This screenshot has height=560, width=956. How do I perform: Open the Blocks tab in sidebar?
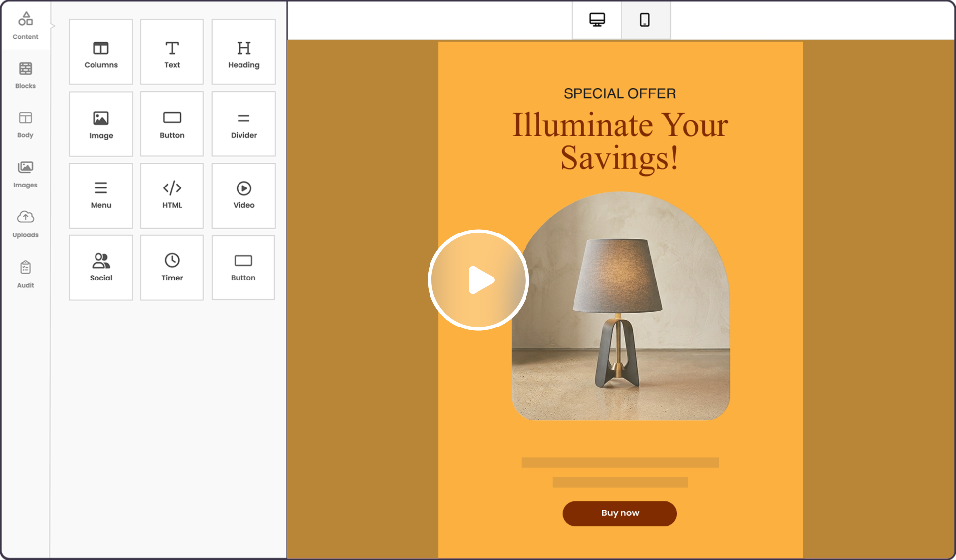tap(25, 75)
